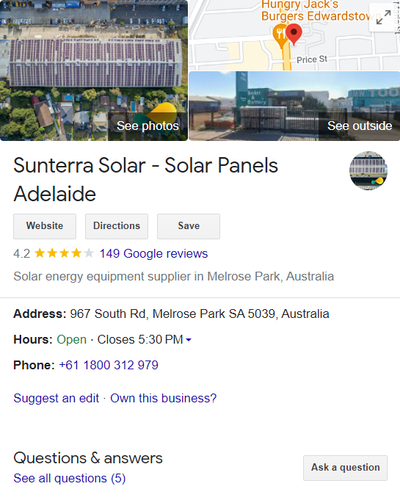Call the phone number +61 1800 312 979

pyautogui.click(x=109, y=365)
